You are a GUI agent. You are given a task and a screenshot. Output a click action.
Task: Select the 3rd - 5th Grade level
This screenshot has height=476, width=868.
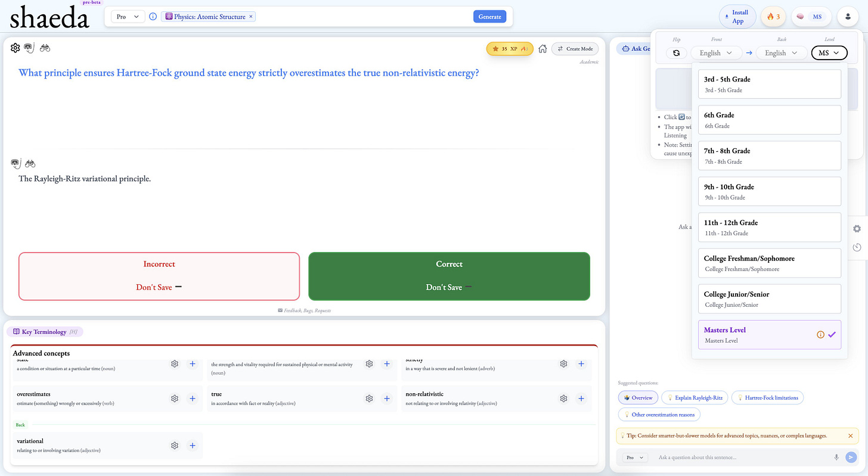pyautogui.click(x=770, y=84)
